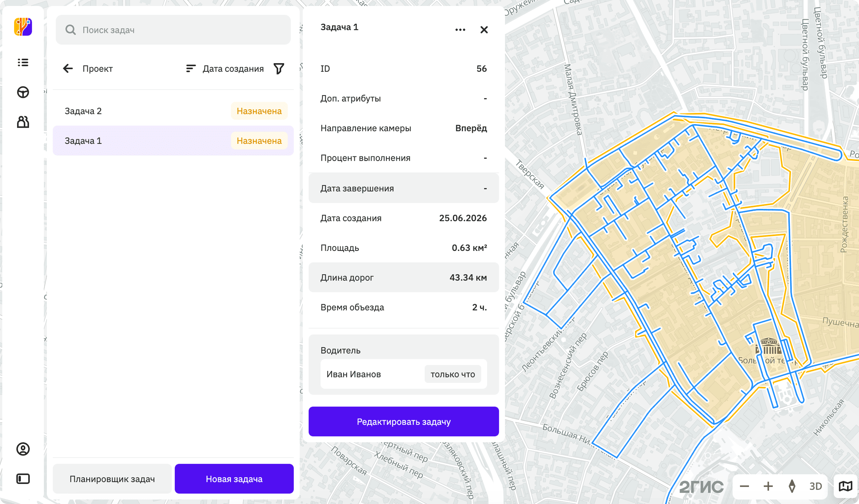Click the Процент выполнения row

coord(404,158)
